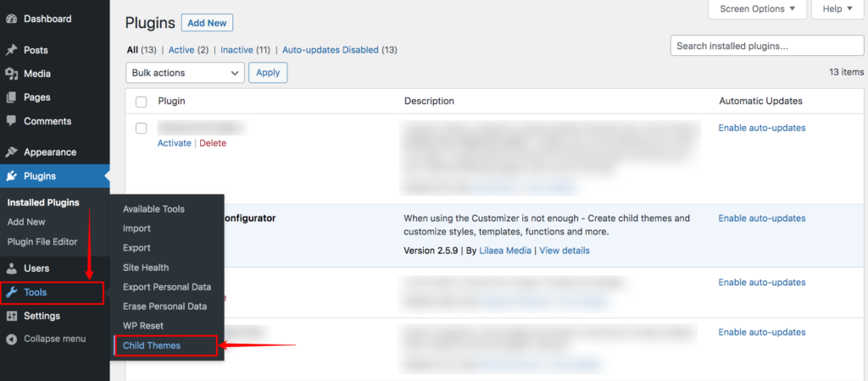The image size is (868, 381).
Task: Click the Plugin column header
Action: coord(171,102)
